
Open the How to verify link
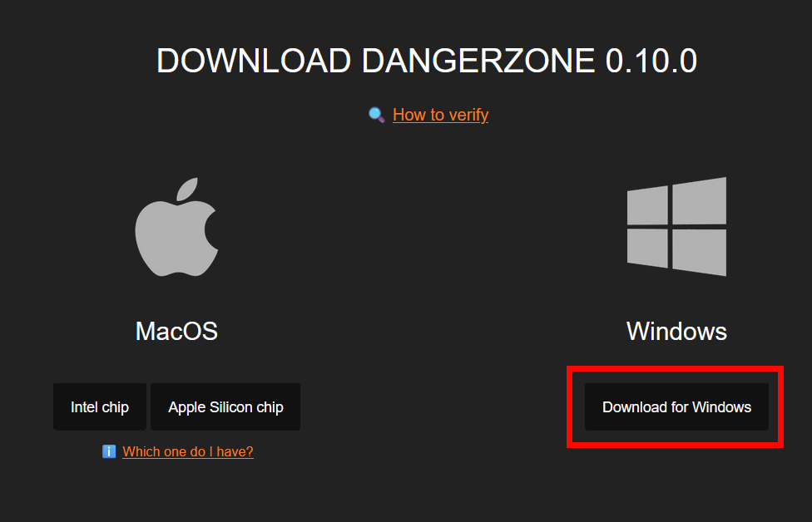(440, 115)
